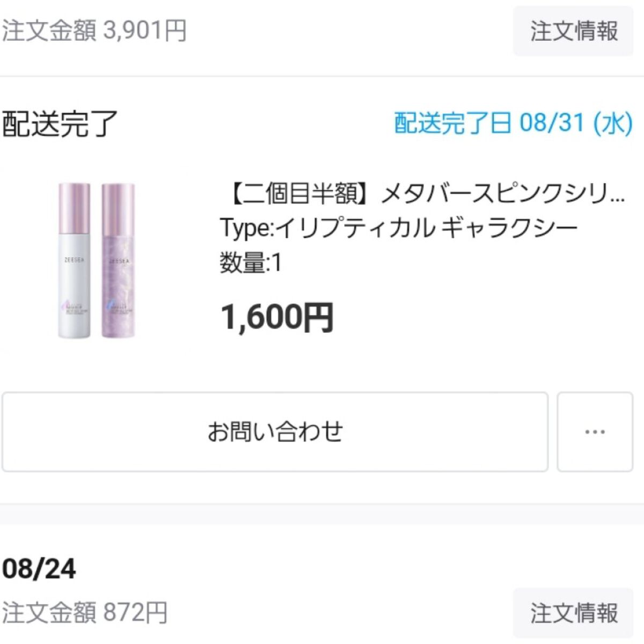This screenshot has height=644, width=644.
Task: Open the ZEESEA product thumbnail image
Action: (x=97, y=261)
